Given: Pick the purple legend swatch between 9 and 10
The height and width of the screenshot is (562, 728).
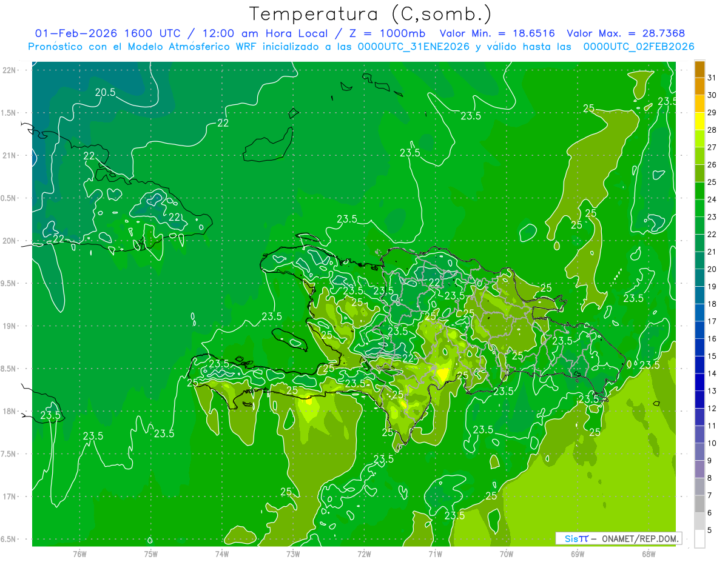Looking at the screenshot, I should (x=699, y=452).
